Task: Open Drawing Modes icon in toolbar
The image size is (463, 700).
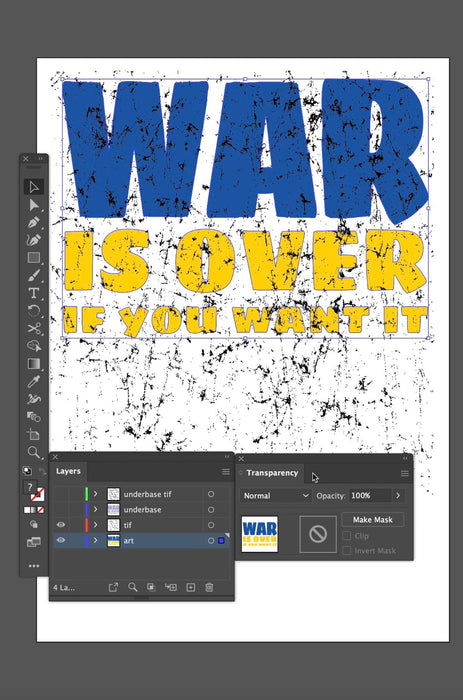Action: pos(33,524)
